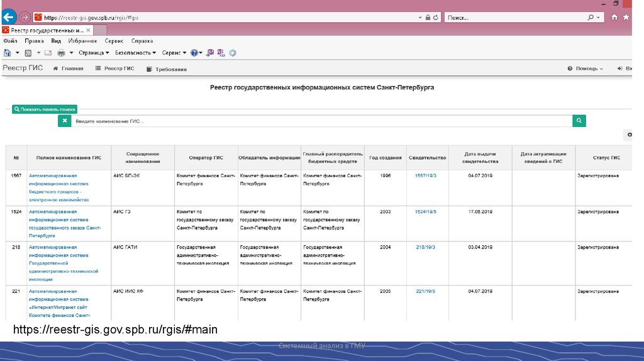Click the printer icon in the toolbar
644x361 pixels.
click(x=62, y=53)
